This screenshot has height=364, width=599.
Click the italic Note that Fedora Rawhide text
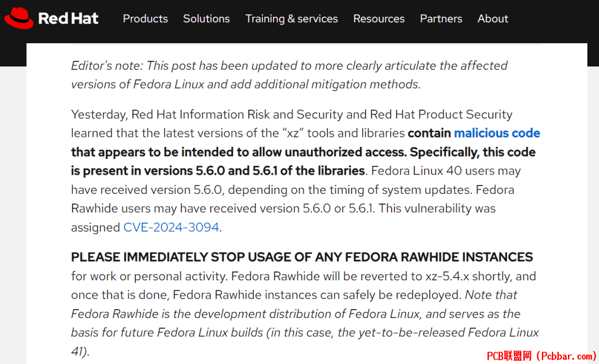(x=305, y=323)
